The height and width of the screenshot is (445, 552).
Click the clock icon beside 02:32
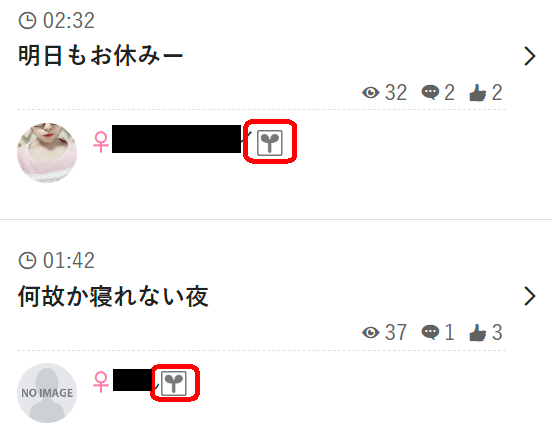coord(27,20)
